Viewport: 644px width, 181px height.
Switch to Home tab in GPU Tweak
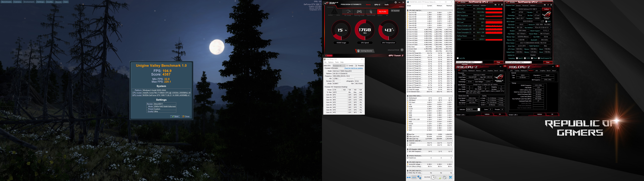368,5
